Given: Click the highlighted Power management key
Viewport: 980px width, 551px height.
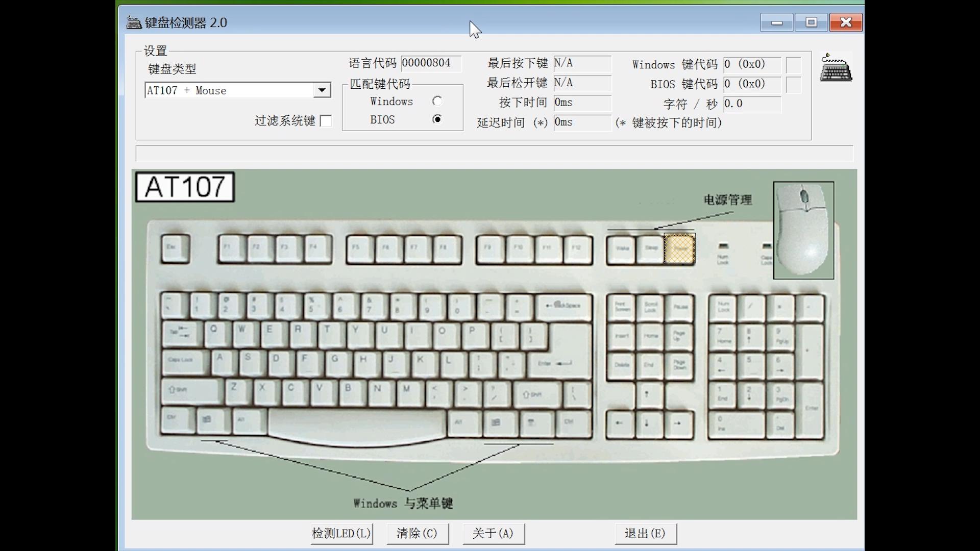Looking at the screenshot, I should tap(679, 248).
